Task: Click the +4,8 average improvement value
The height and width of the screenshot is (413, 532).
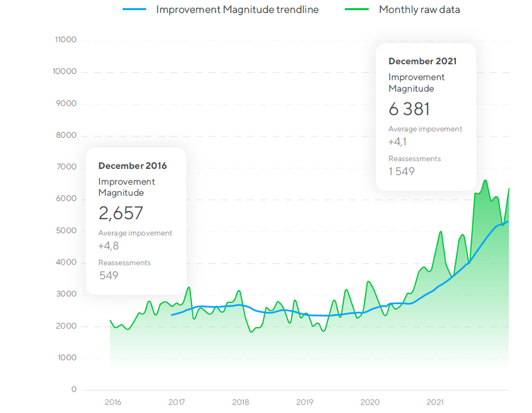Action: [108, 246]
